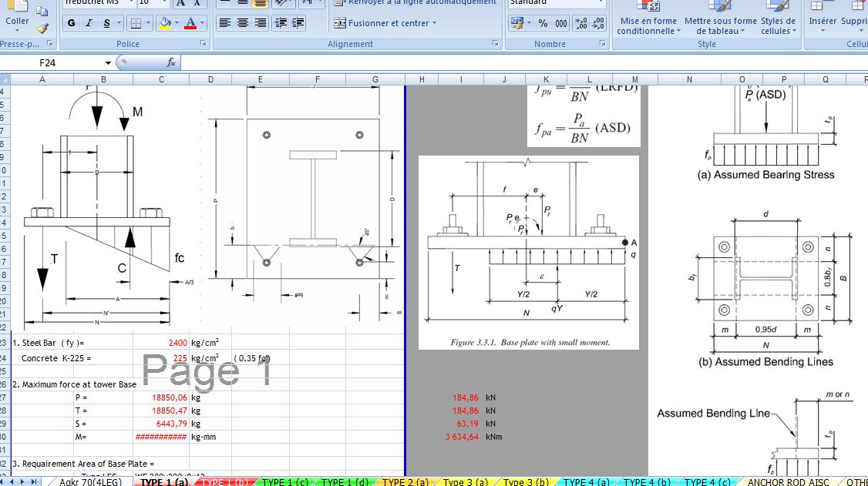This screenshot has width=868, height=486.
Task: Switch to the TYPE 2 (a) sheet tab
Action: coord(405,482)
